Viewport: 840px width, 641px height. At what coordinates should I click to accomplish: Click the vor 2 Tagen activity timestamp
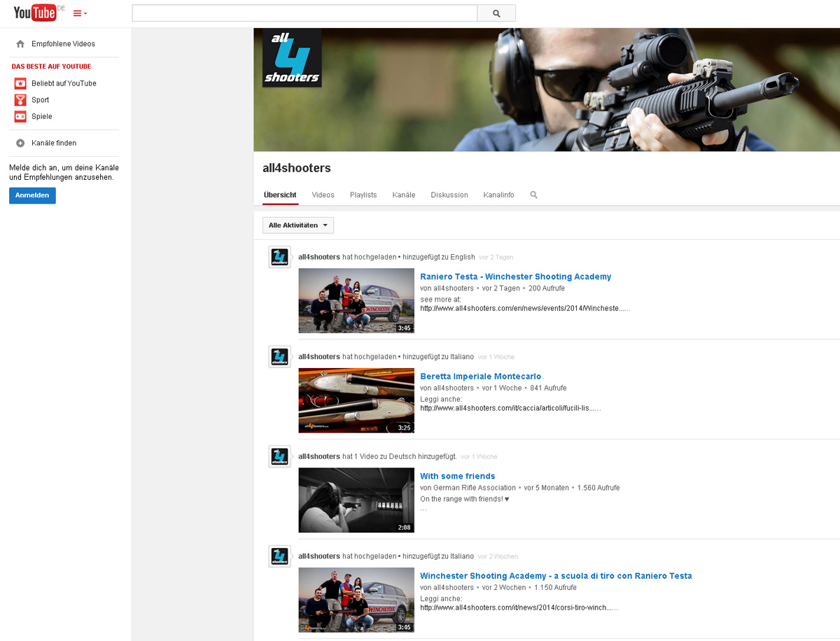pyautogui.click(x=496, y=258)
